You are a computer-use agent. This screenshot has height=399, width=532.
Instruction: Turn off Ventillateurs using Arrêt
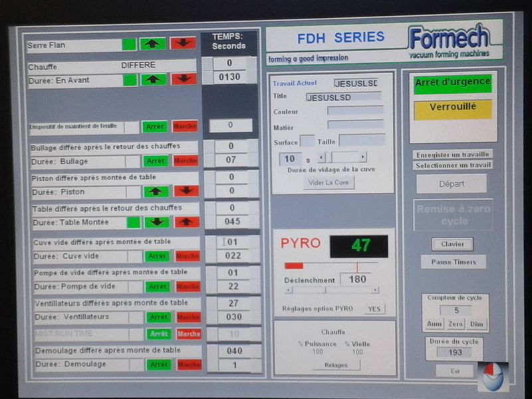point(158,317)
